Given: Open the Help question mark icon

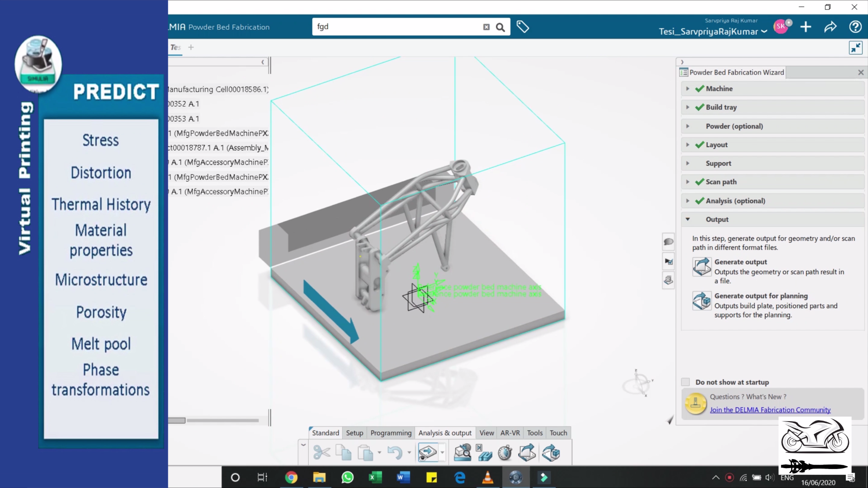Looking at the screenshot, I should (x=855, y=27).
